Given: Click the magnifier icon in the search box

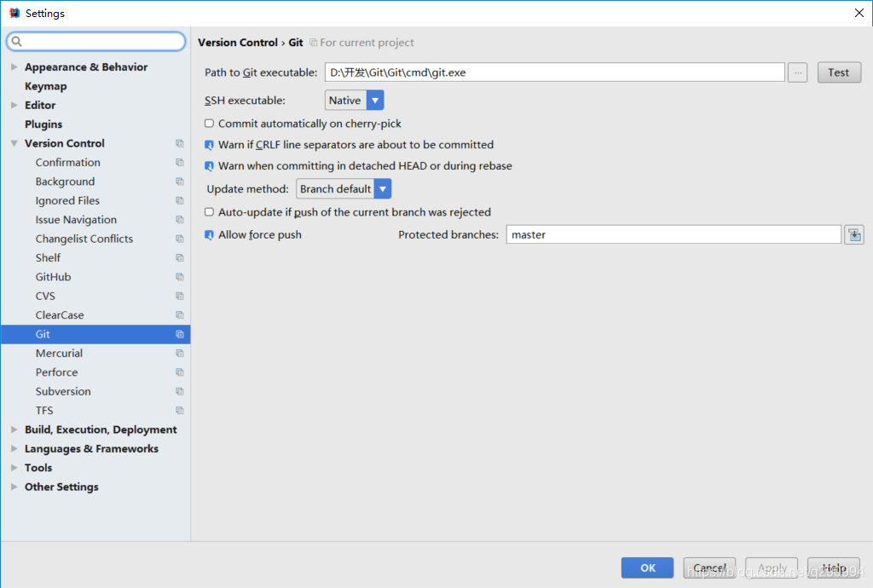Looking at the screenshot, I should 17,41.
